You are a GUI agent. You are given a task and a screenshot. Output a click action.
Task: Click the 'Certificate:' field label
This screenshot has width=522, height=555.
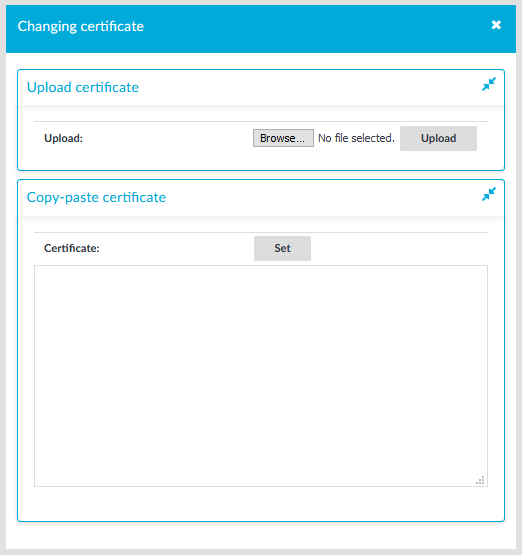point(72,248)
